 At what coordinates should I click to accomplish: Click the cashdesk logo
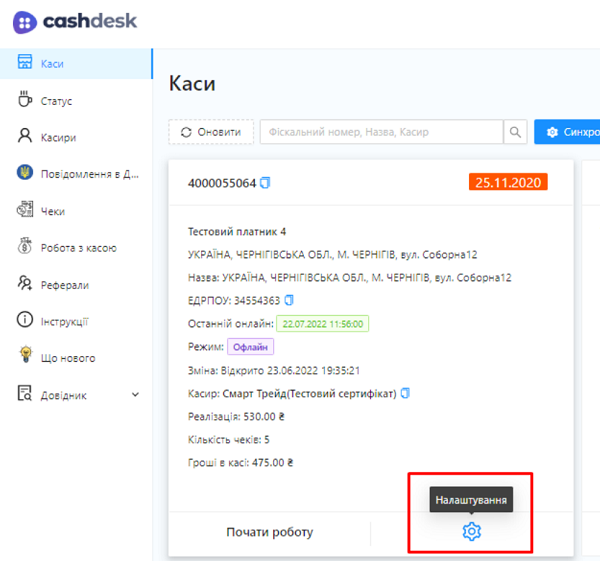76,20
